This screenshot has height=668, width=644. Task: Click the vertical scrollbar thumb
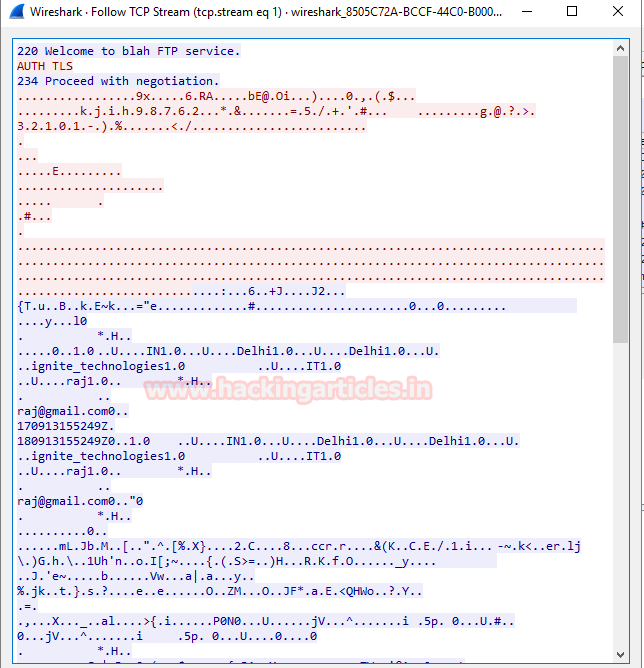click(621, 199)
